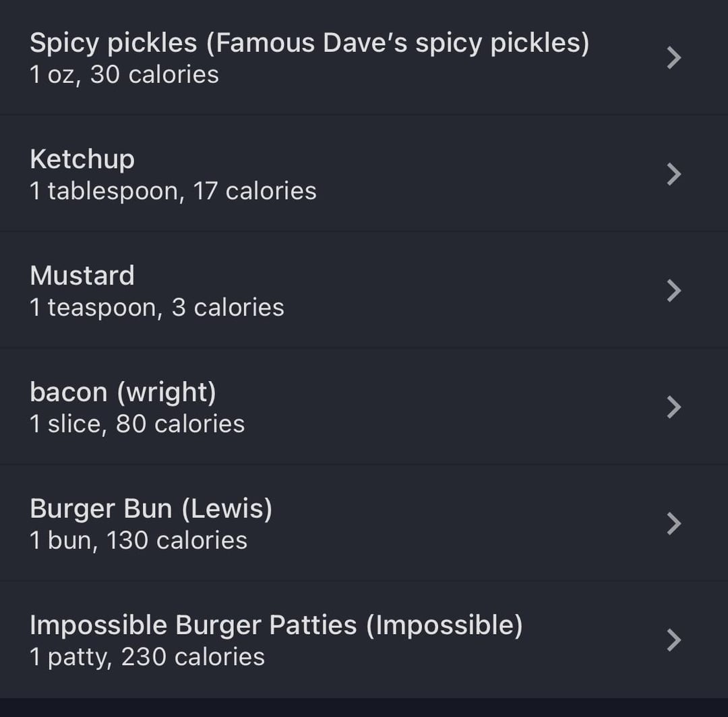Click the Mustard row's chevron arrow
Viewport: 728px width, 717px height.
pos(673,291)
